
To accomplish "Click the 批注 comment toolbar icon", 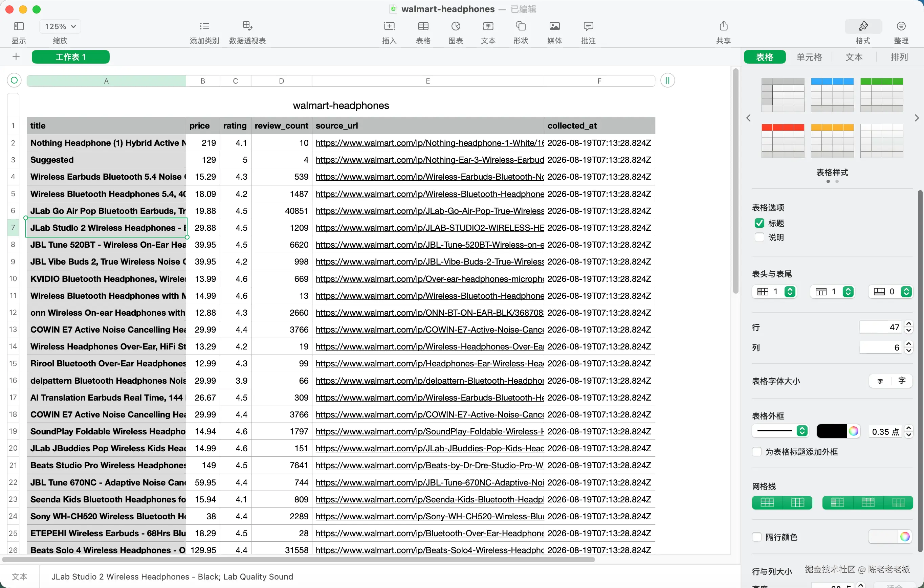I will coord(588,26).
